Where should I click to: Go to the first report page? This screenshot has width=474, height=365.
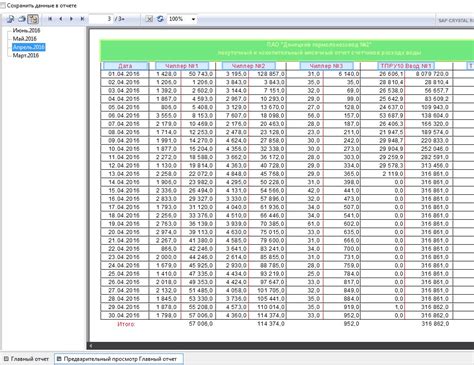(x=50, y=19)
